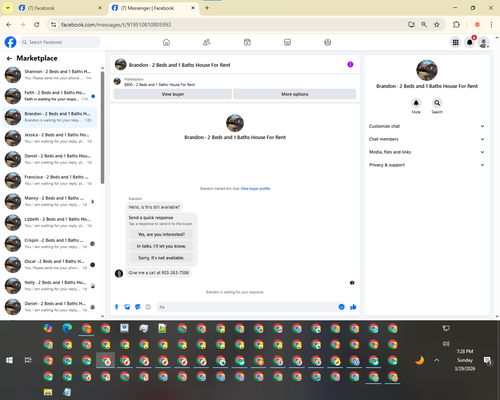
Task: Click the large listing thumbnail in chat
Action: (235, 123)
